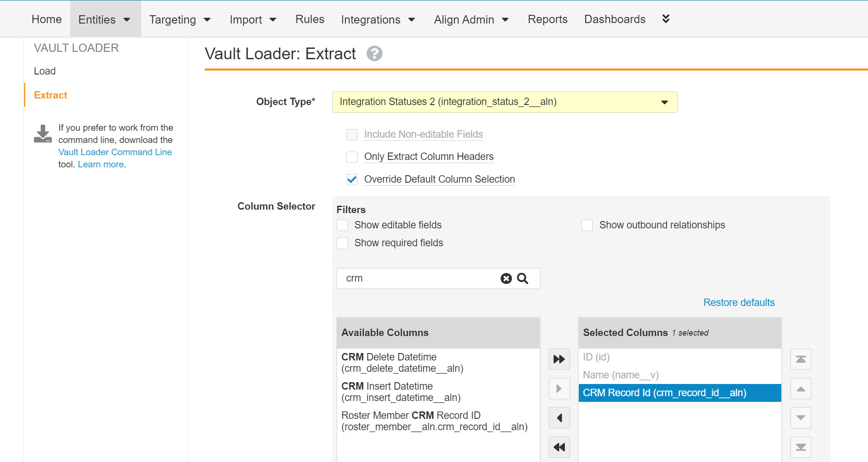Add all columns with double right arrow

pos(559,359)
